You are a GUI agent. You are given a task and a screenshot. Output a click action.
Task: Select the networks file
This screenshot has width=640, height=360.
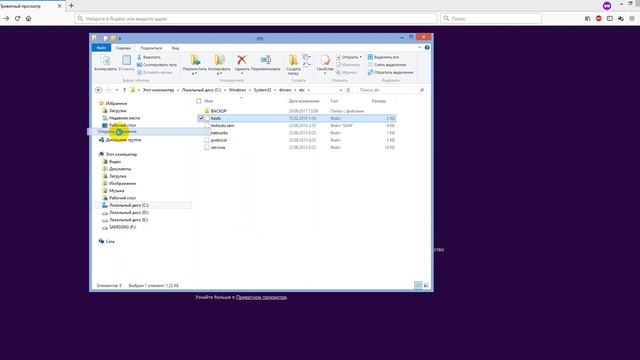coord(219,133)
